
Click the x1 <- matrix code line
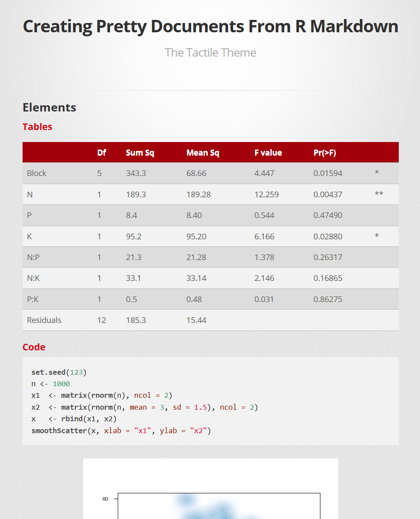coord(102,396)
